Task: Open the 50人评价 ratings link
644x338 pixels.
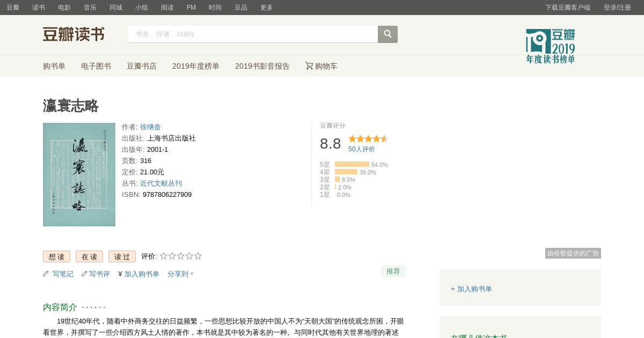Action: click(x=362, y=149)
